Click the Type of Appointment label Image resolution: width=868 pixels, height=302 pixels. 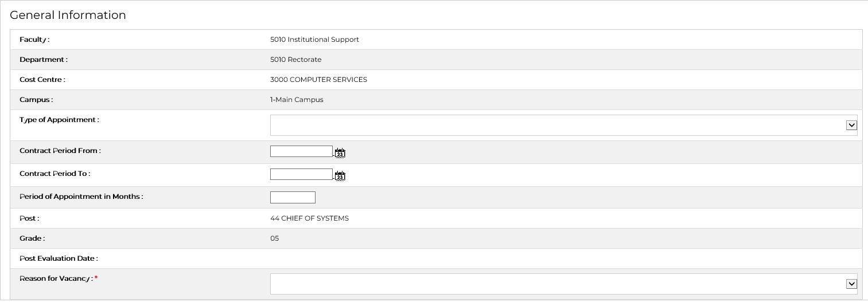pos(59,120)
